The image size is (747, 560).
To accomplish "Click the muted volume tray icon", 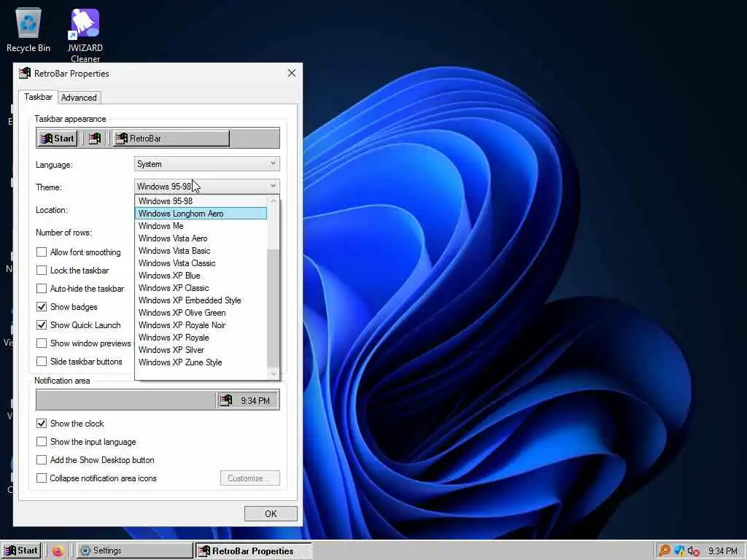I will 694,551.
